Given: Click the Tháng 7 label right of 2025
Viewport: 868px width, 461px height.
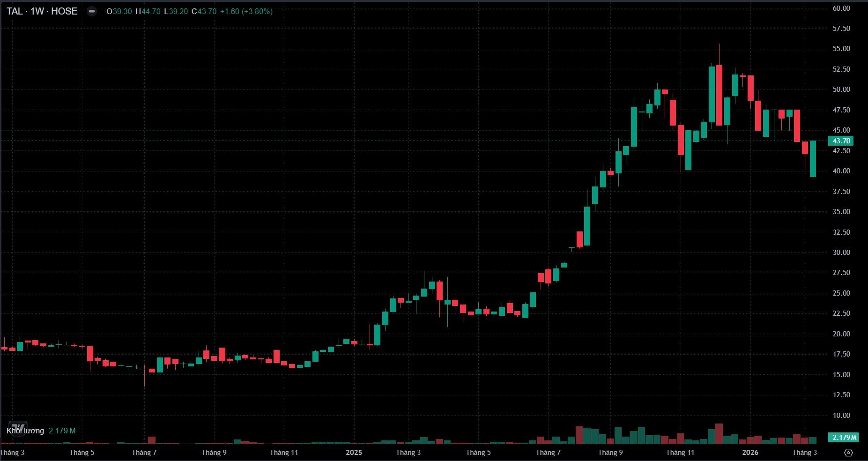Looking at the screenshot, I should pos(548,453).
